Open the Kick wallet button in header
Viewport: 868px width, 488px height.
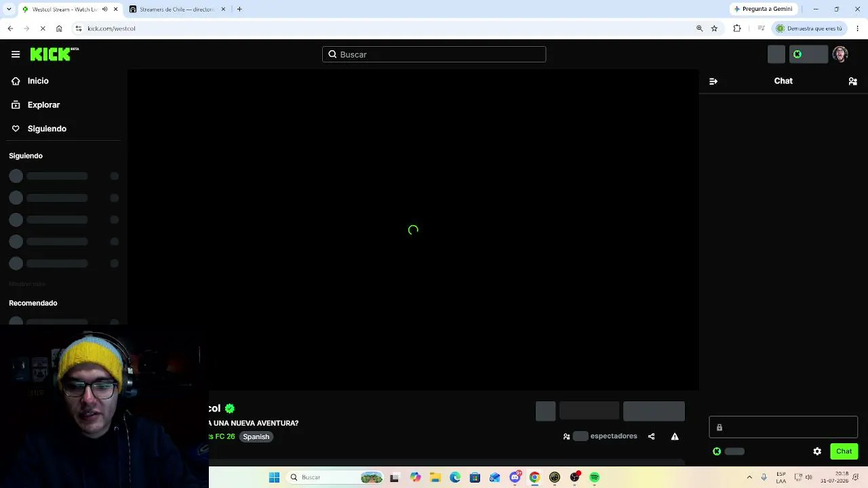tap(808, 54)
